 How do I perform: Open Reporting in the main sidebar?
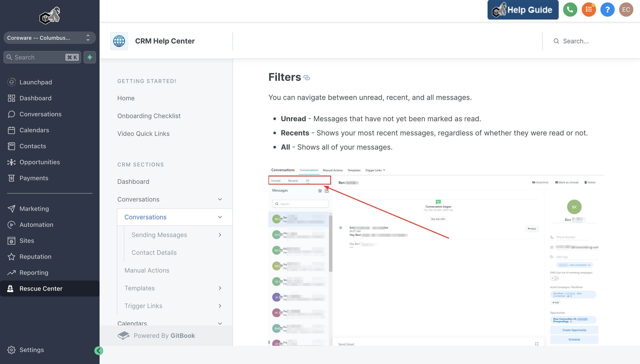[50, 273]
